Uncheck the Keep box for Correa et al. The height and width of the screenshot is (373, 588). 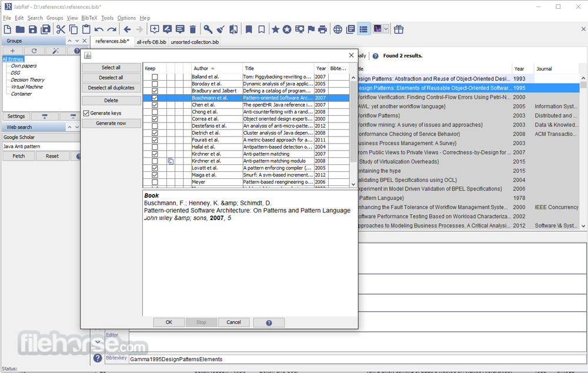point(155,119)
